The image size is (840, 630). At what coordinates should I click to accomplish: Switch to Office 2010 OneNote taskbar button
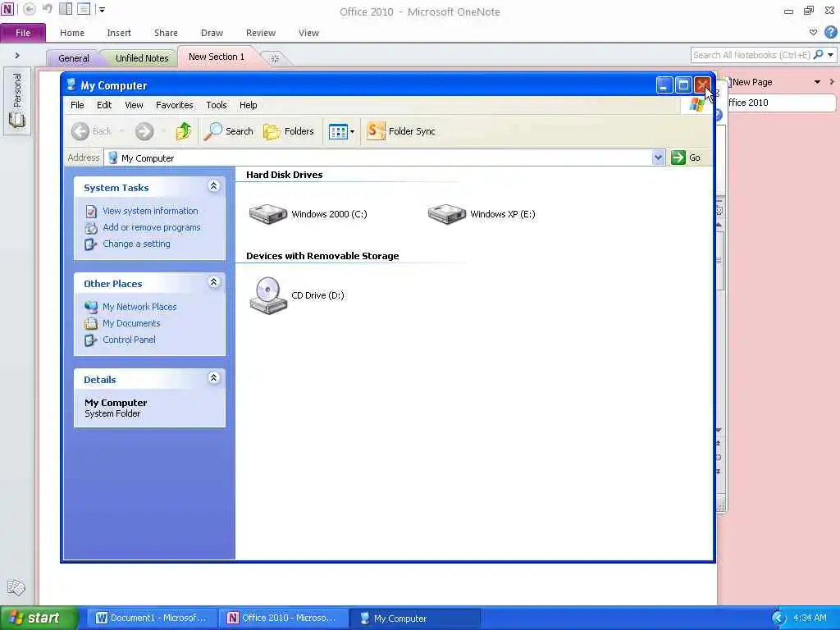click(x=283, y=619)
